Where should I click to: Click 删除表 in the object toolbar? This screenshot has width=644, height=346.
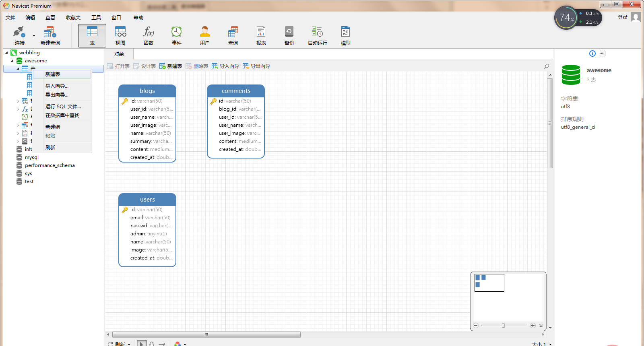click(x=197, y=66)
